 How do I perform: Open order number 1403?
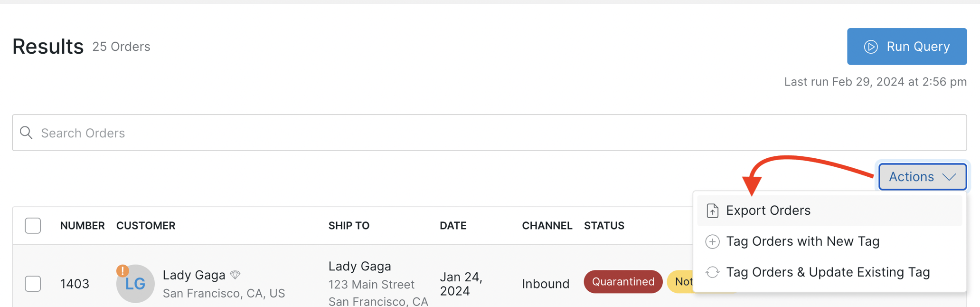click(75, 284)
